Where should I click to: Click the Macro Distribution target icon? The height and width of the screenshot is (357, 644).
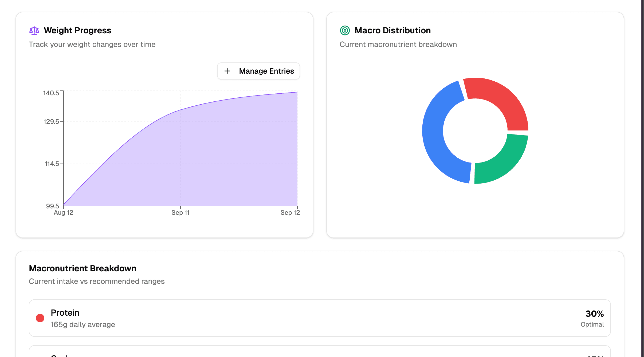(345, 30)
